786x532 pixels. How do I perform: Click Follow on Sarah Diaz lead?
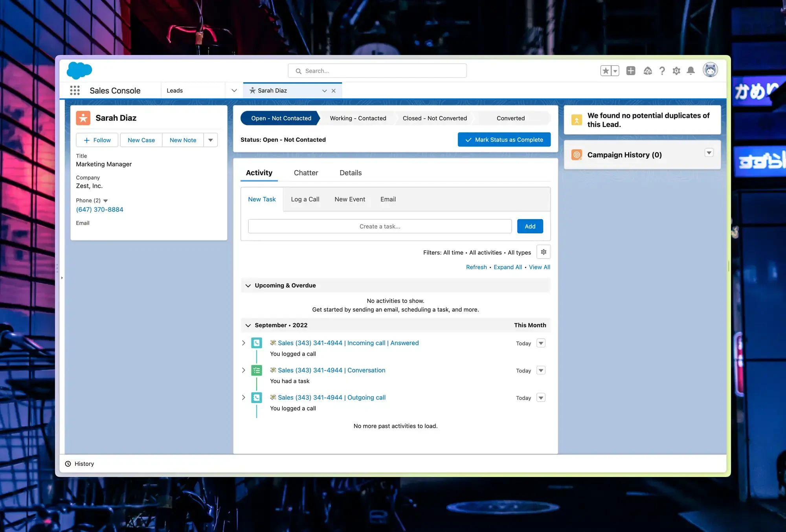(97, 140)
